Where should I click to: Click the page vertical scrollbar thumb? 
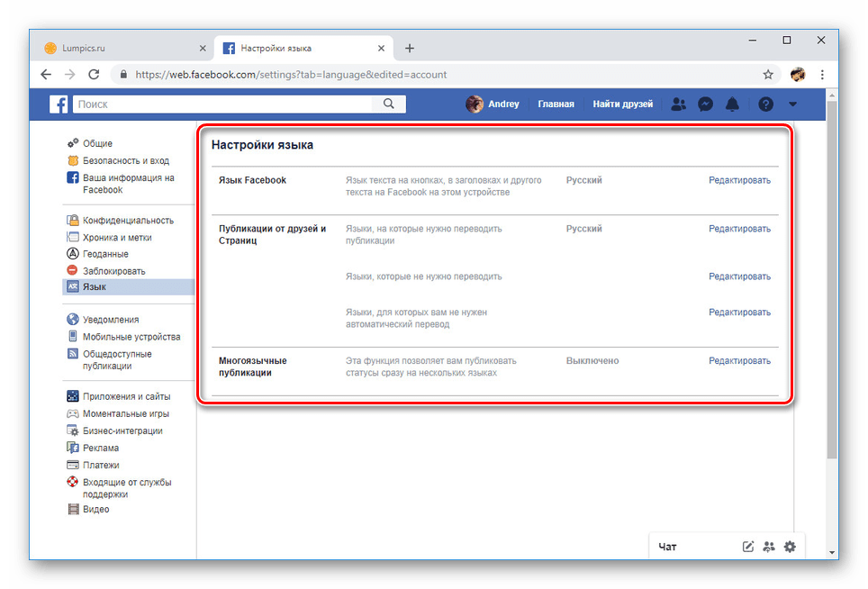pyautogui.click(x=832, y=279)
